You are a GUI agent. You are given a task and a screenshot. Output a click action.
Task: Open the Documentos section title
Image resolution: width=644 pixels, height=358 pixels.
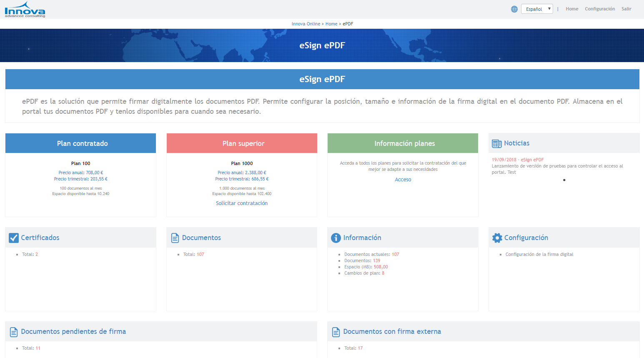point(201,238)
